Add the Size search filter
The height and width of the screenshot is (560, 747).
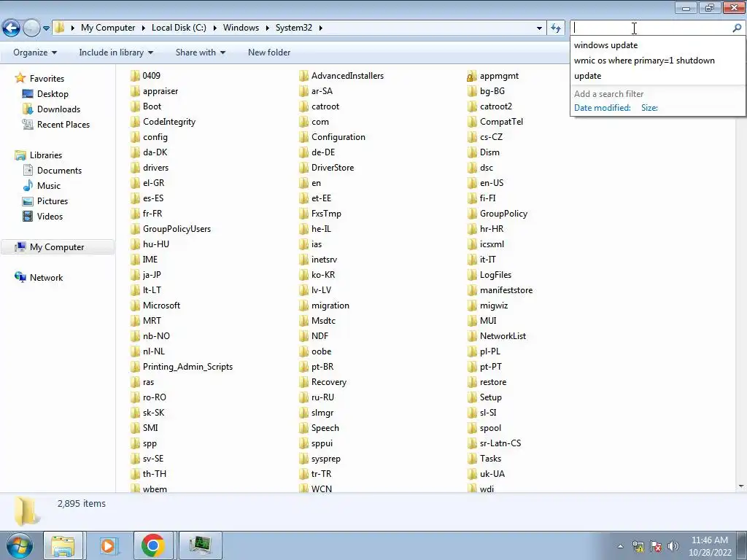click(649, 108)
